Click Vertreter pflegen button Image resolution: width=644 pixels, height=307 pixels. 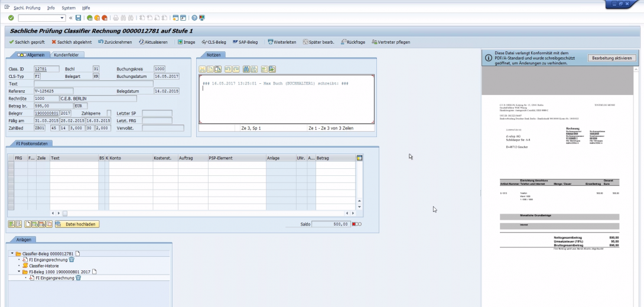click(391, 42)
